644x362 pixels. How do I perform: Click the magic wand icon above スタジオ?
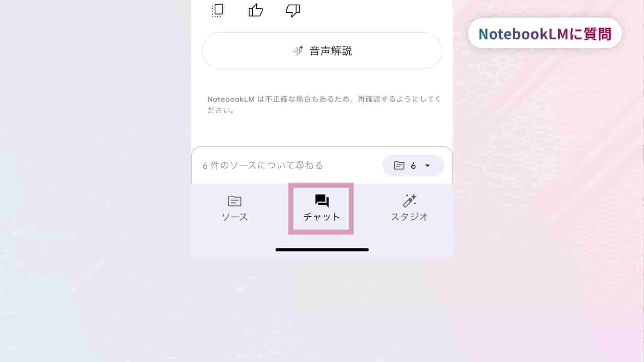point(410,201)
